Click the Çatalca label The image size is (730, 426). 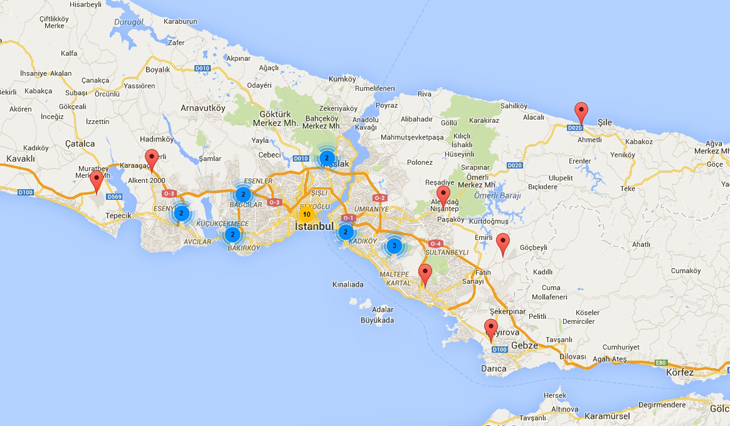(x=80, y=143)
